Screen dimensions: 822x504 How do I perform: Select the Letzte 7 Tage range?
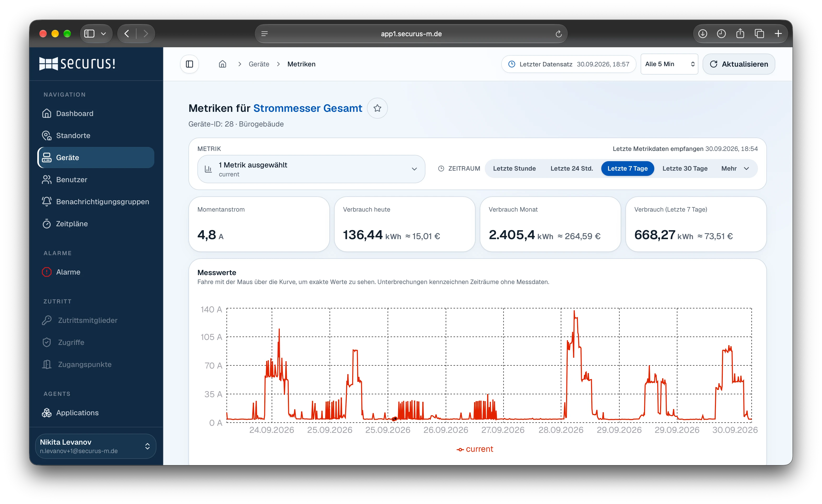tap(627, 169)
